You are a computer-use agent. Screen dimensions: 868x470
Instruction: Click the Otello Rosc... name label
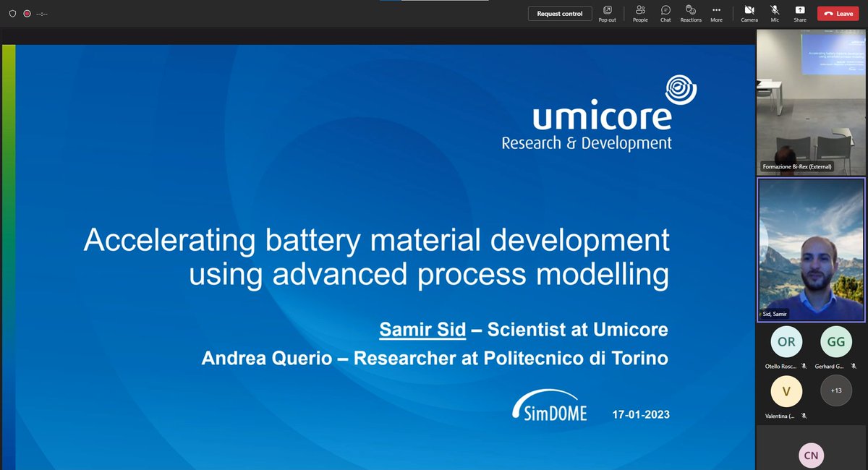780,367
